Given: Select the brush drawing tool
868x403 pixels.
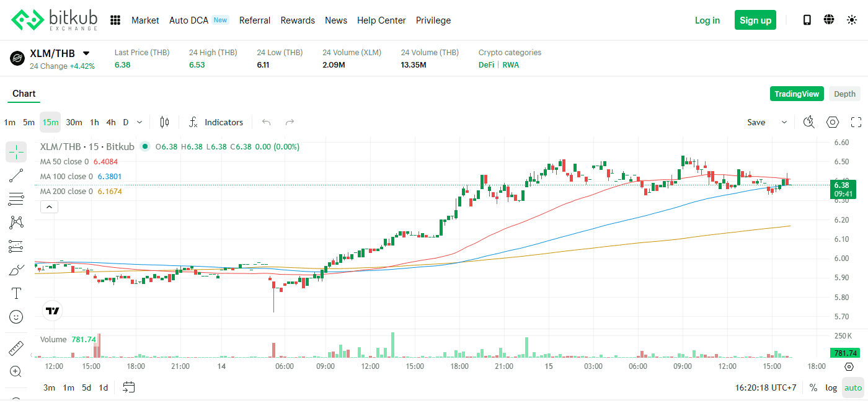Looking at the screenshot, I should (16, 270).
